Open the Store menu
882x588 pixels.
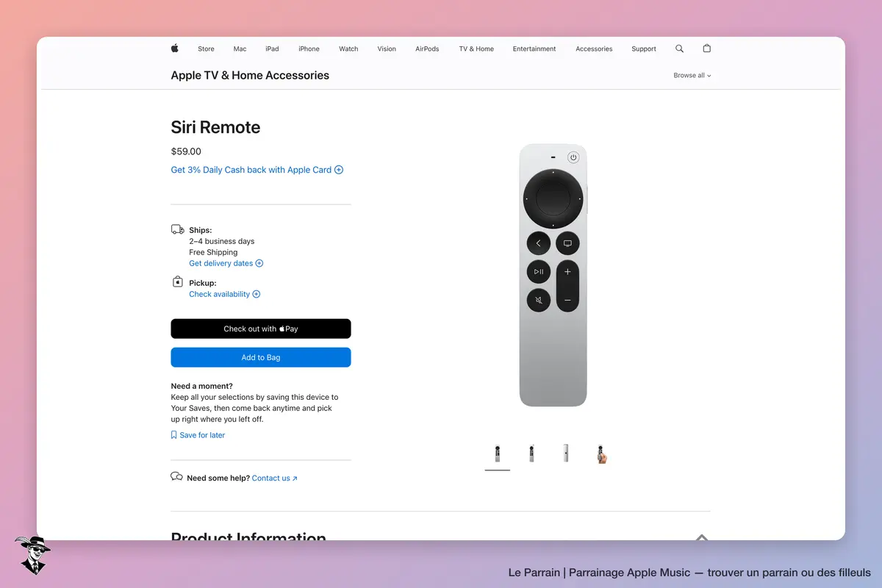(206, 49)
